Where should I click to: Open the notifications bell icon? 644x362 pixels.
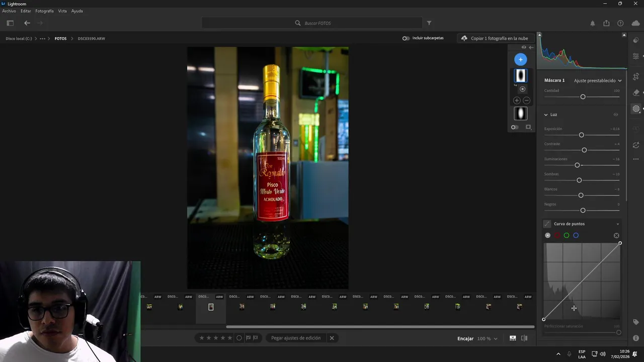pos(593,23)
